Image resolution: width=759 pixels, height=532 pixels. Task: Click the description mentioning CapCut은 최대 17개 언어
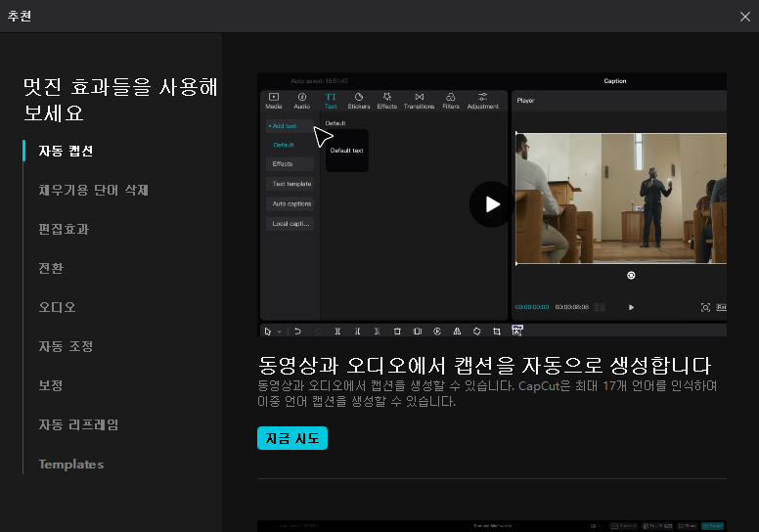tap(487, 393)
